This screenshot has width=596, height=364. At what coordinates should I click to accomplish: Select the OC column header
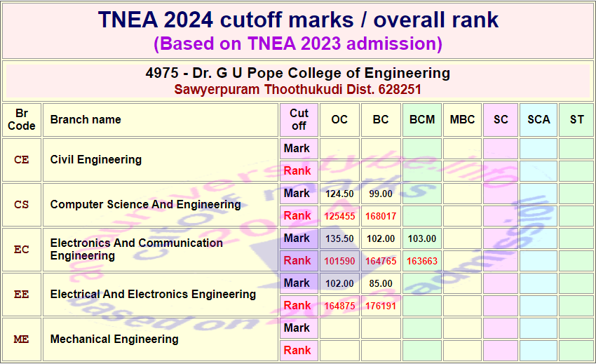339,120
